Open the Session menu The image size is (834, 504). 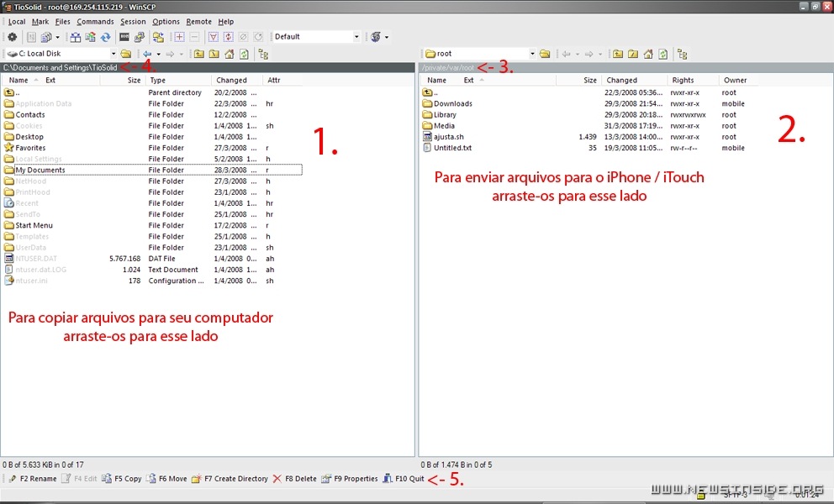133,22
